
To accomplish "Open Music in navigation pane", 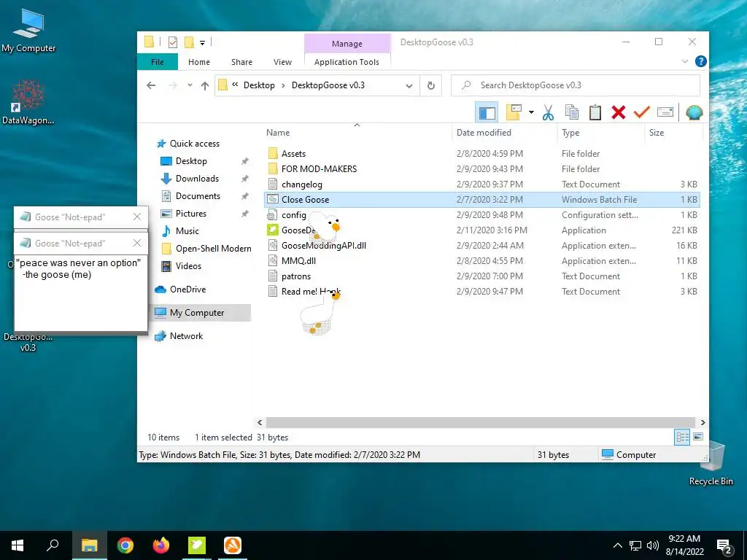I will coord(187,231).
